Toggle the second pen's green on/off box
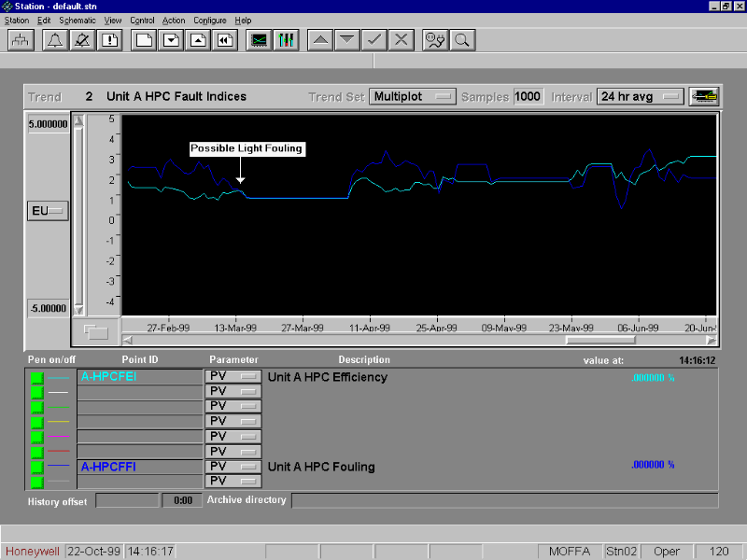 click(x=37, y=392)
